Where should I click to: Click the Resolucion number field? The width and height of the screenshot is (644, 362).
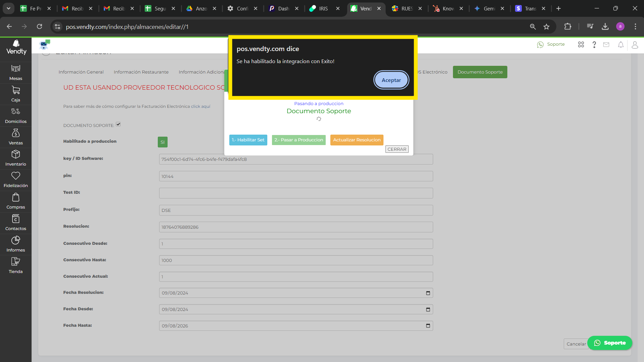(x=296, y=227)
